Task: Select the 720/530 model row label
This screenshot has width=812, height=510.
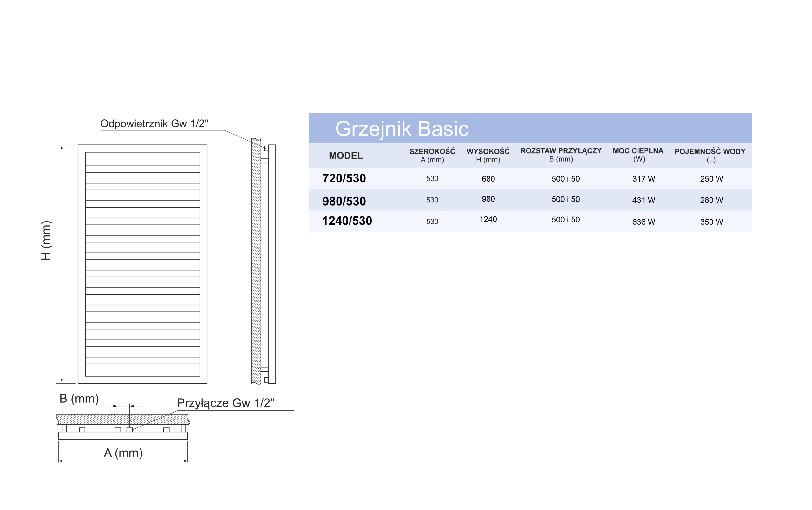Action: (x=344, y=178)
